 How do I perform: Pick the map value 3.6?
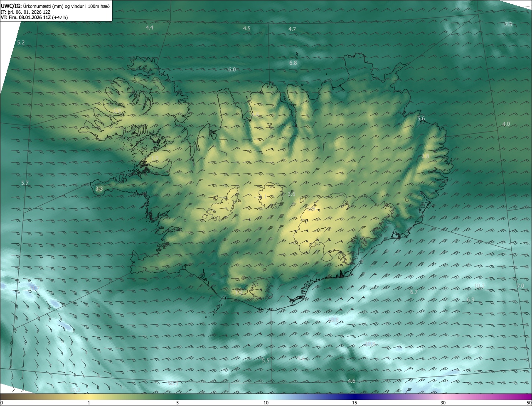[291, 194]
